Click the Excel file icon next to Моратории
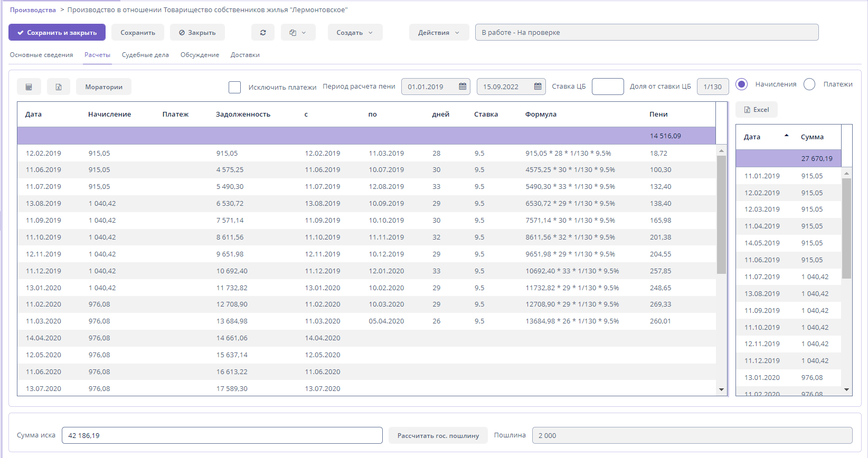The image size is (868, 458). 59,87
